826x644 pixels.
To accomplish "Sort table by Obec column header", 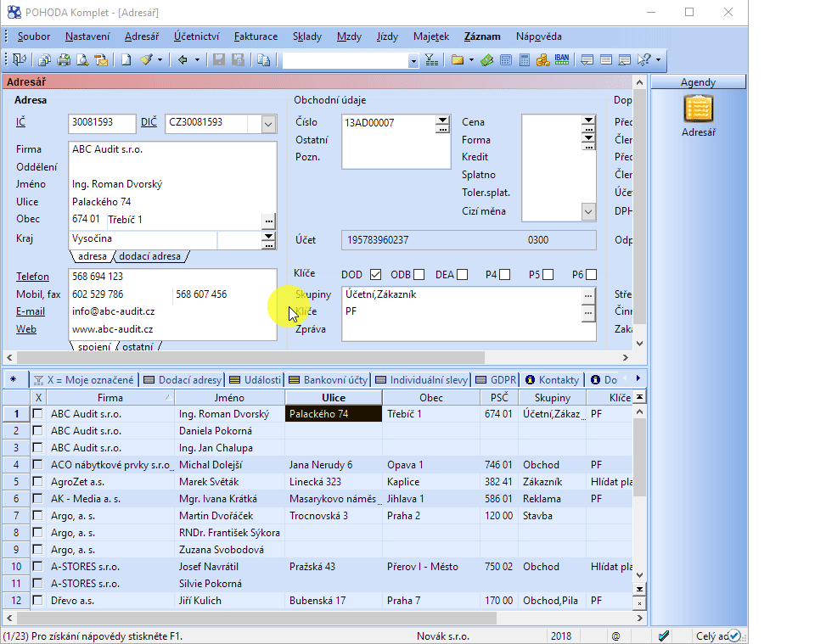I will pos(431,398).
